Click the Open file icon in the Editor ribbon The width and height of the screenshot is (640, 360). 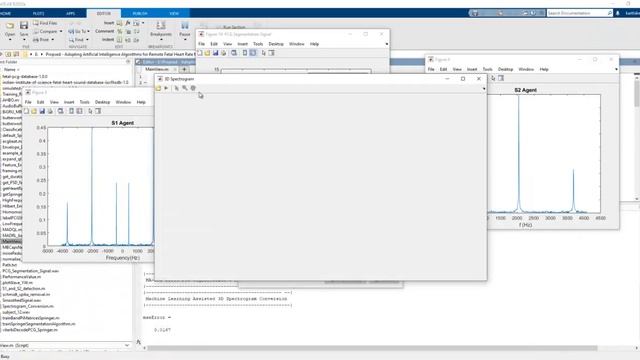coord(10,27)
